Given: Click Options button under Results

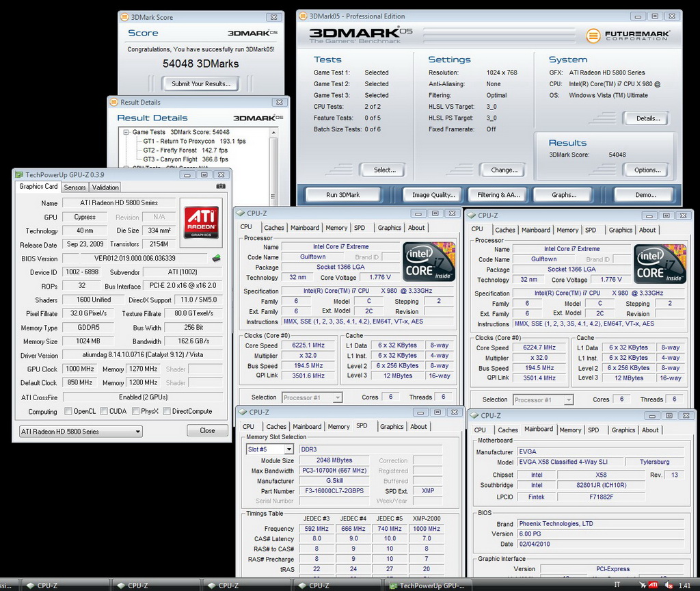Looking at the screenshot, I should pyautogui.click(x=647, y=170).
